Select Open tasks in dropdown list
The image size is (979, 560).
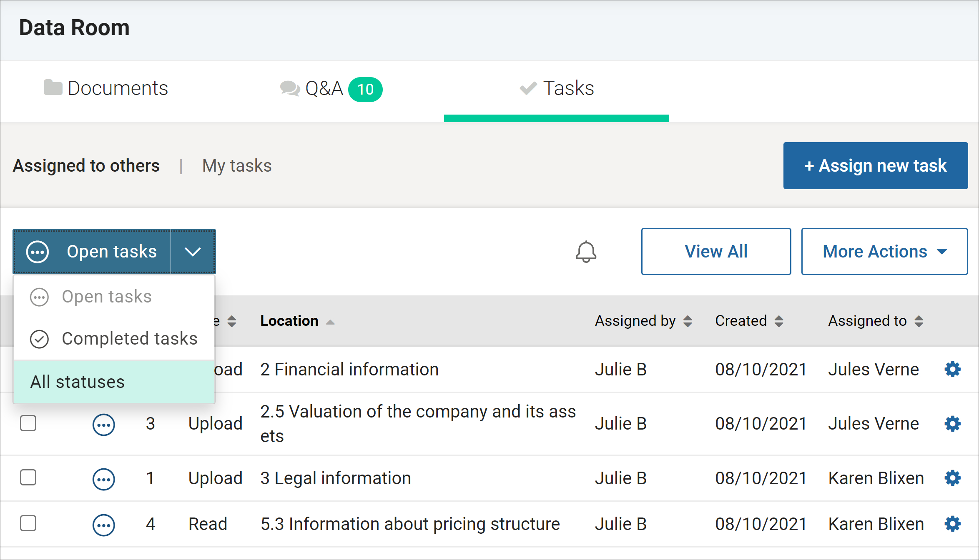[114, 297]
